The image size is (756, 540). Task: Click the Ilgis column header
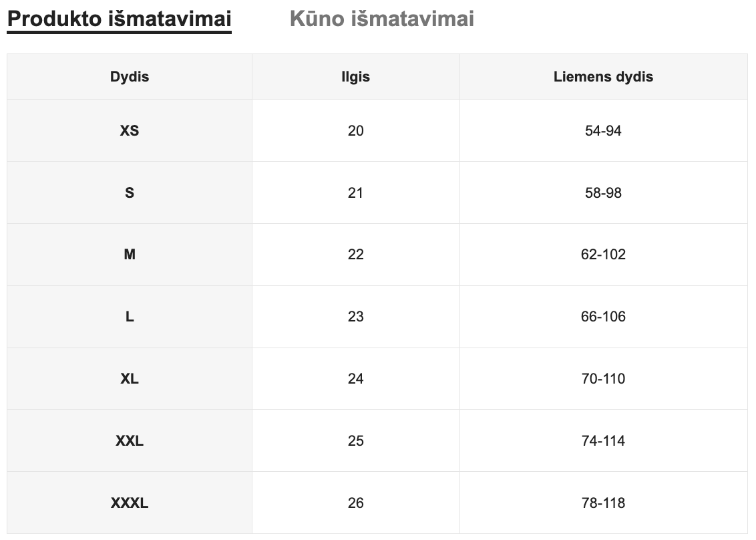pos(355,77)
